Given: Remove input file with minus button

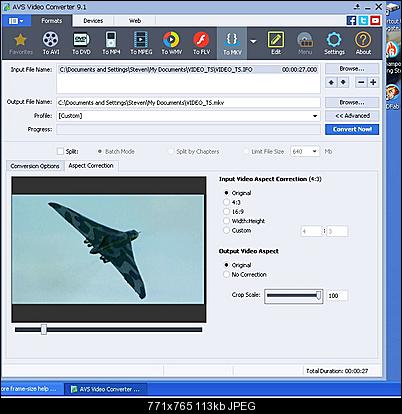Looking at the screenshot, I should [361, 82].
